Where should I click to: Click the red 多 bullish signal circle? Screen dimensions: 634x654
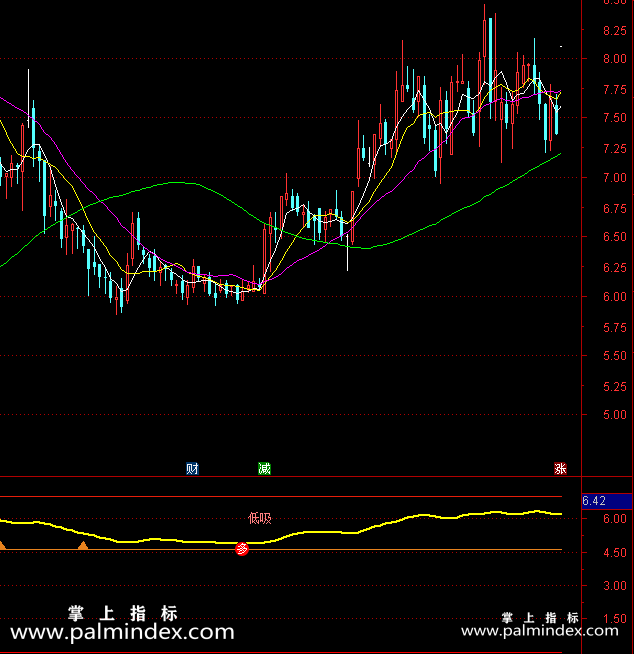pyautogui.click(x=242, y=549)
